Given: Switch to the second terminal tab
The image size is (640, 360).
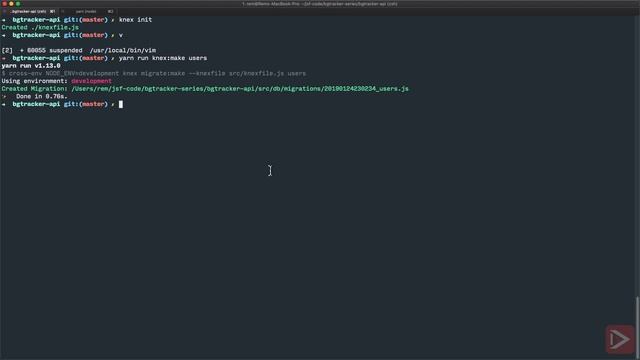Looking at the screenshot, I should pyautogui.click(x=88, y=11).
